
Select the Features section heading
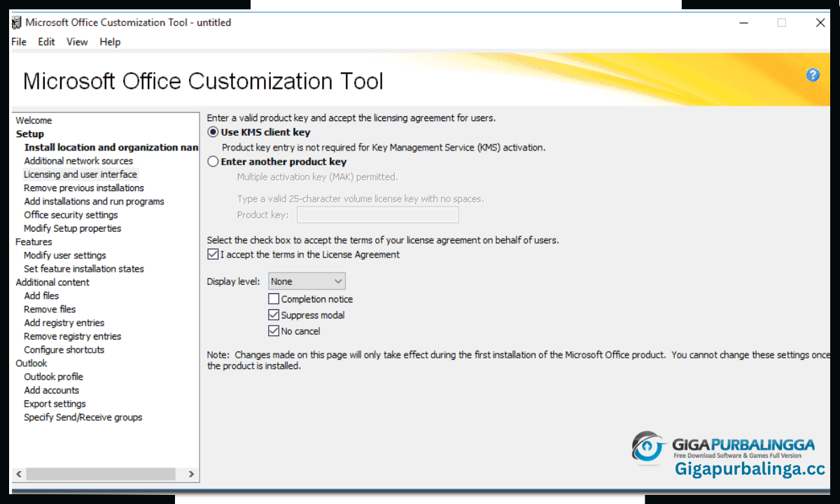34,241
